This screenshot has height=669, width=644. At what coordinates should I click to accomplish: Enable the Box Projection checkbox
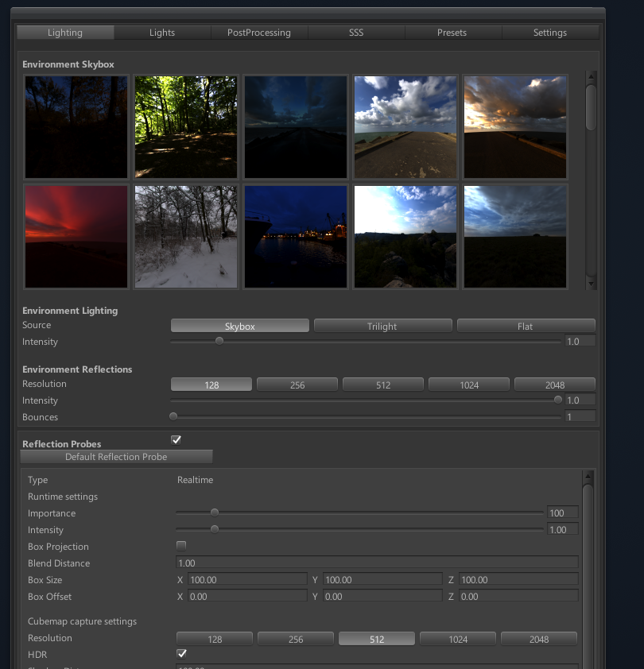tap(181, 546)
